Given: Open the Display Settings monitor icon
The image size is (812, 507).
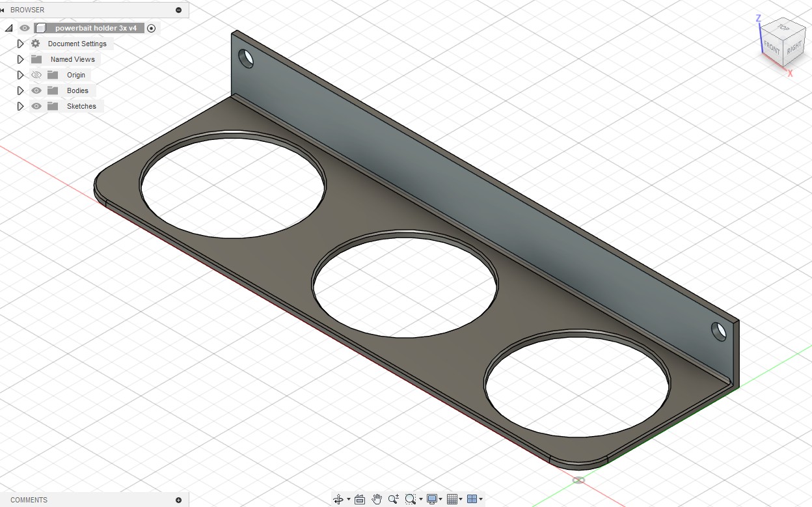Looking at the screenshot, I should point(432,499).
